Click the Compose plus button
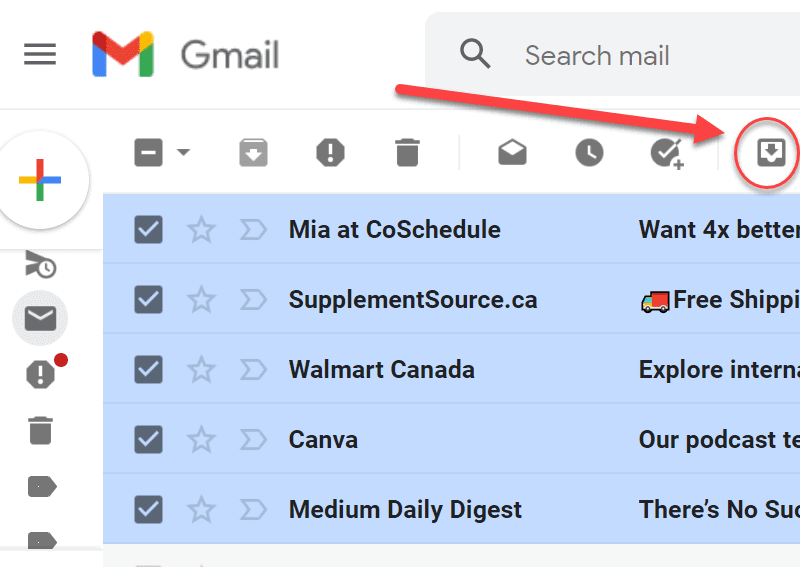Image resolution: width=800 pixels, height=567 pixels. (40, 181)
